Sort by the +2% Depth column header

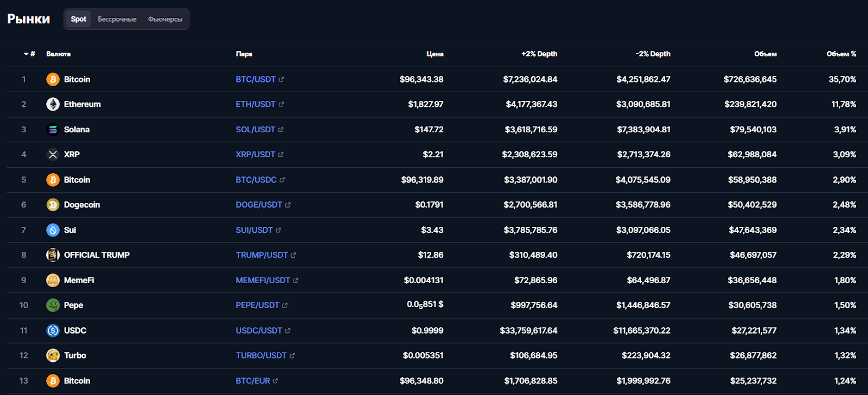coord(539,54)
